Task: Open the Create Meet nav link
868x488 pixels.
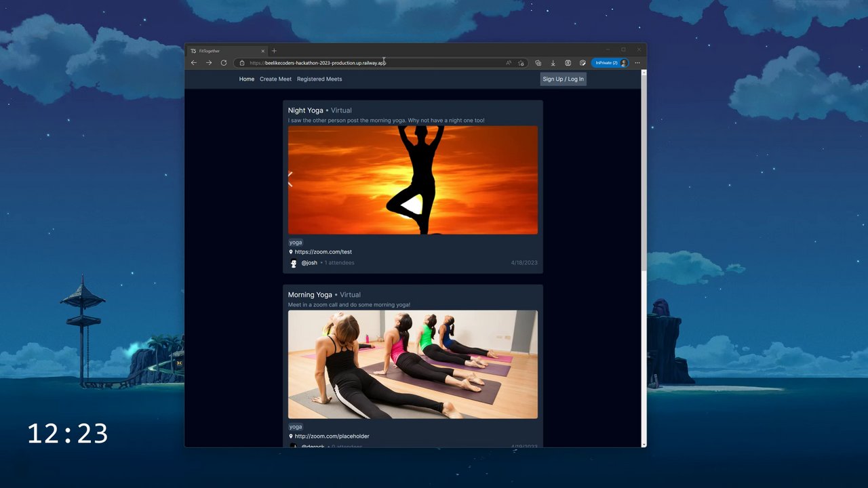Action: [x=275, y=79]
